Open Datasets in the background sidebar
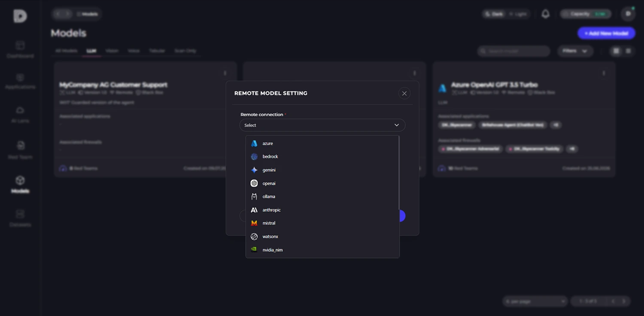Image resolution: width=644 pixels, height=316 pixels. 20,218
